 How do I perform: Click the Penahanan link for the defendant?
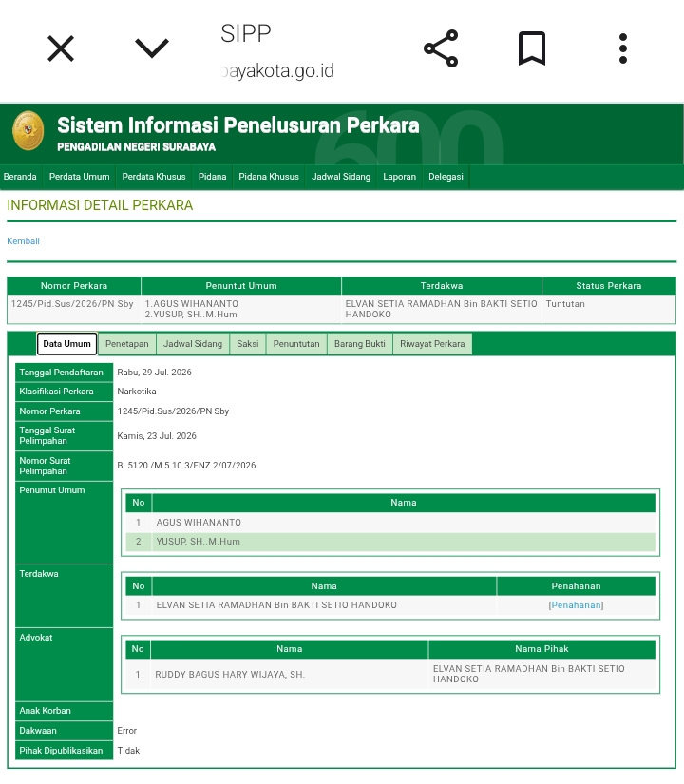click(576, 605)
